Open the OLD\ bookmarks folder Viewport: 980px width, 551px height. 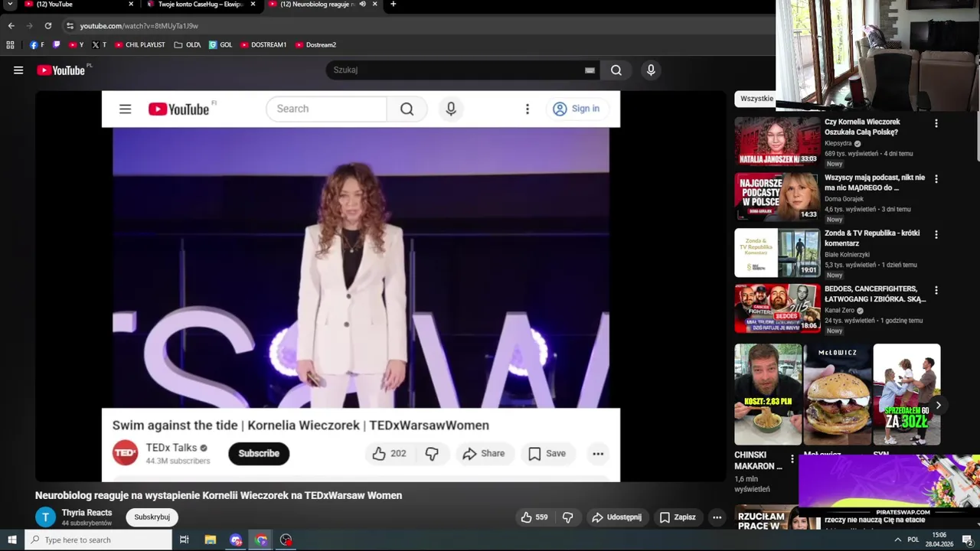pos(188,45)
